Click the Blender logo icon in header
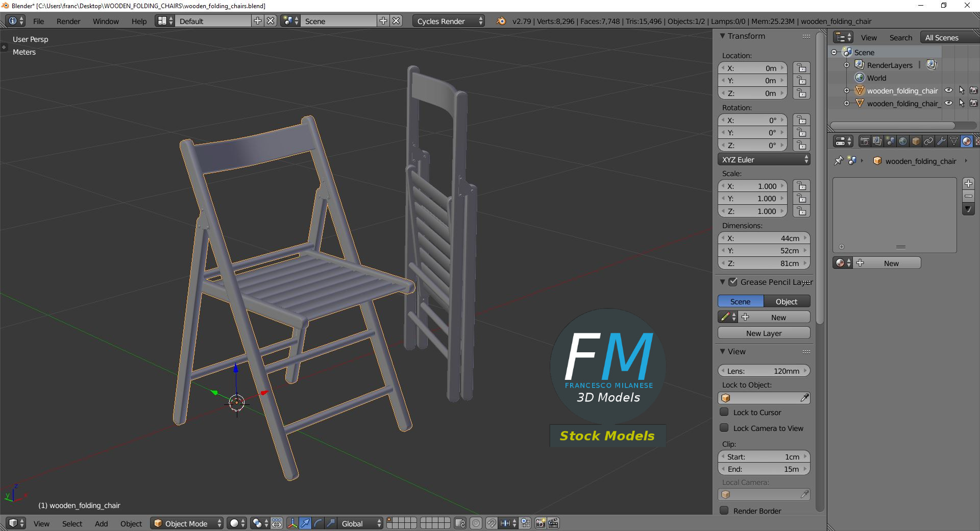 click(x=501, y=21)
